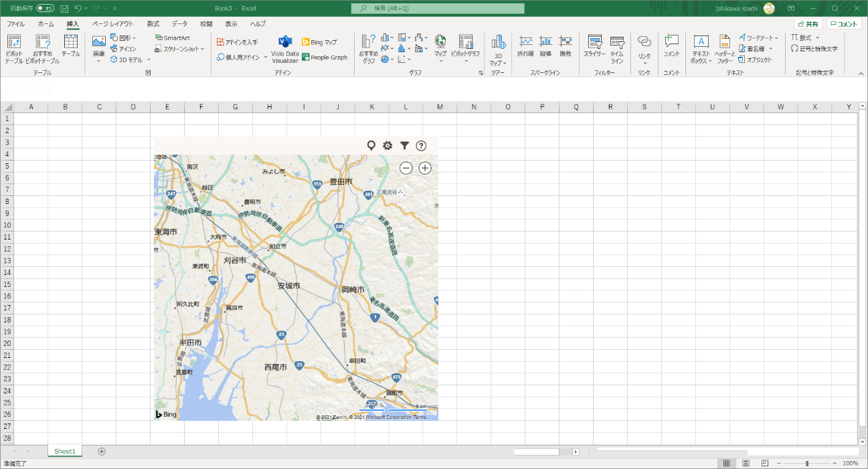Insert a win/loss sparkline (勝敗)

point(566,46)
